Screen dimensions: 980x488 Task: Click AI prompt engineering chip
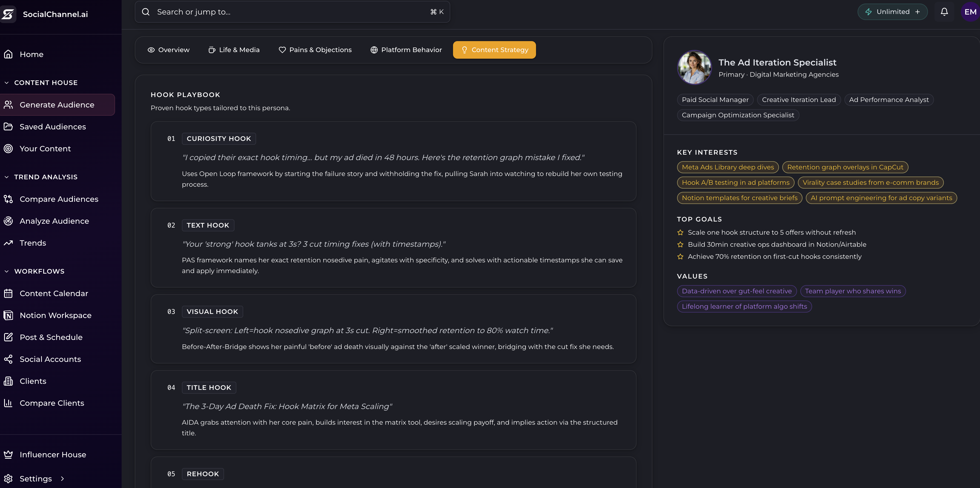pyautogui.click(x=881, y=198)
